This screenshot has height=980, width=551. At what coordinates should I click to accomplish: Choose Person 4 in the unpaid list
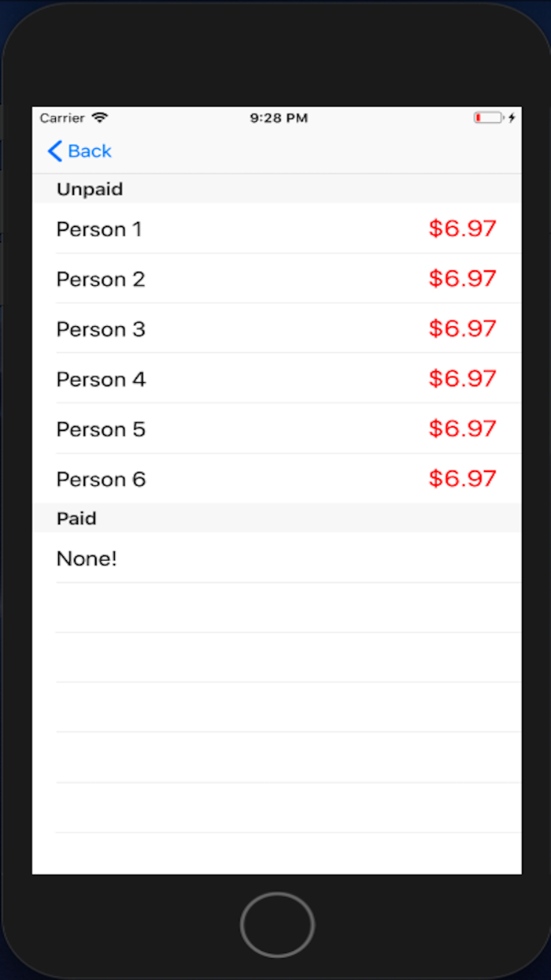pyautogui.click(x=275, y=380)
